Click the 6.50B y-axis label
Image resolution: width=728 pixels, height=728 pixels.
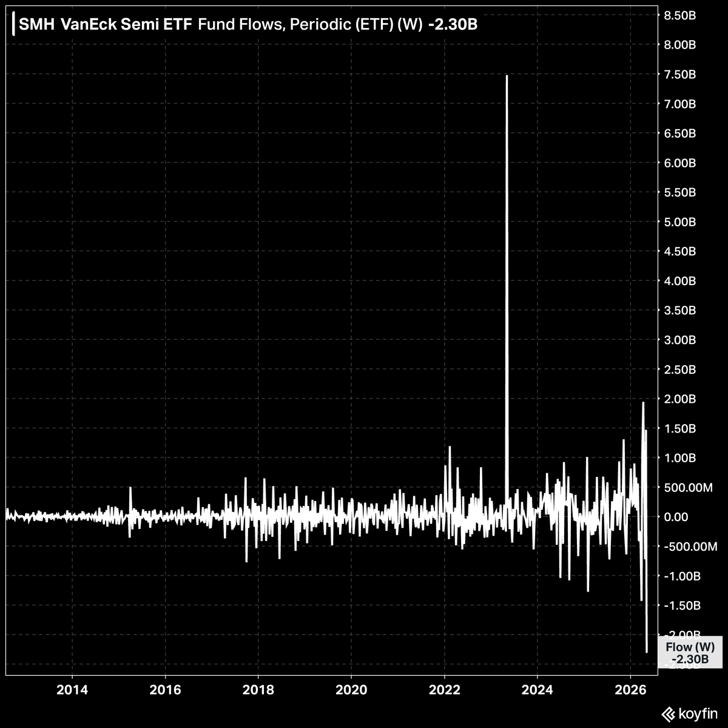(x=681, y=133)
